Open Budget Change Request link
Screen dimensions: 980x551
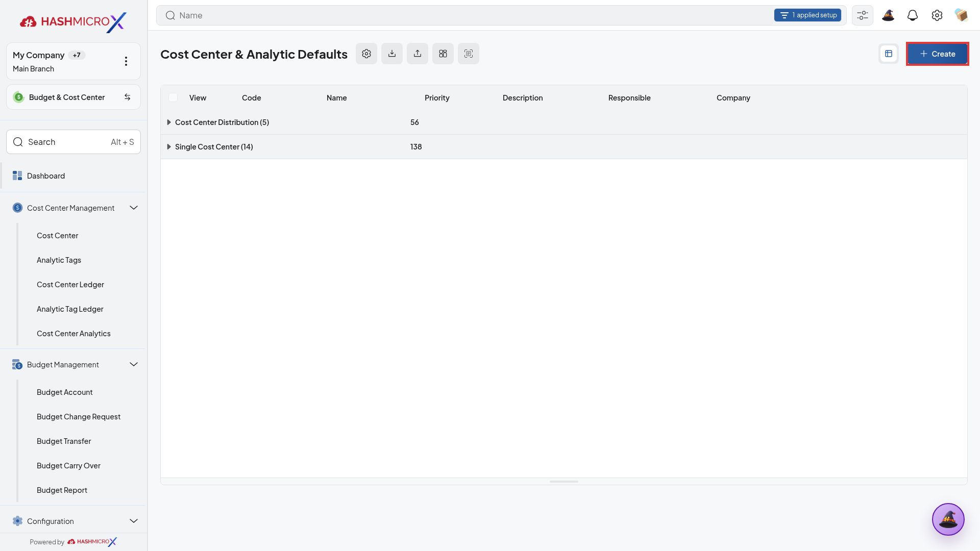coord(79,417)
